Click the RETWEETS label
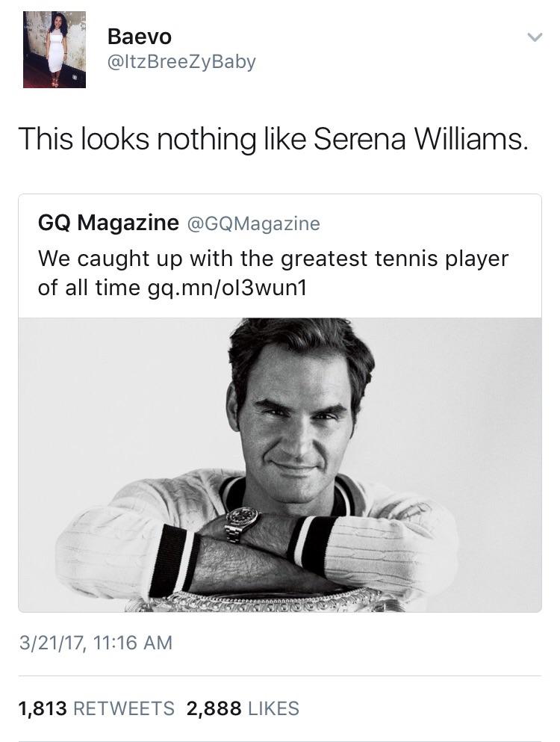This screenshot has height=742, width=560. click(x=126, y=708)
